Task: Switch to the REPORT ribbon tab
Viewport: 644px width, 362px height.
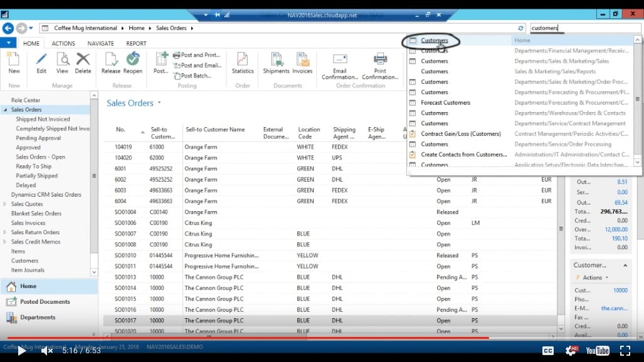Action: point(136,43)
